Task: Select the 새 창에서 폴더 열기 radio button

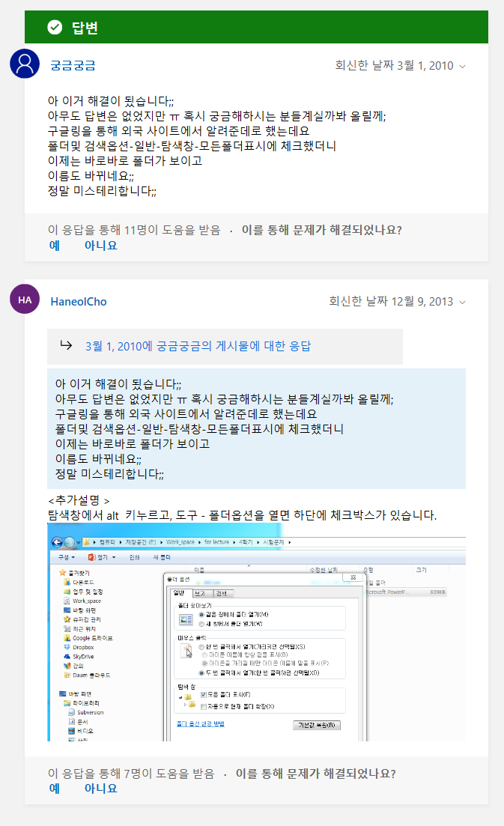Action: [x=202, y=623]
